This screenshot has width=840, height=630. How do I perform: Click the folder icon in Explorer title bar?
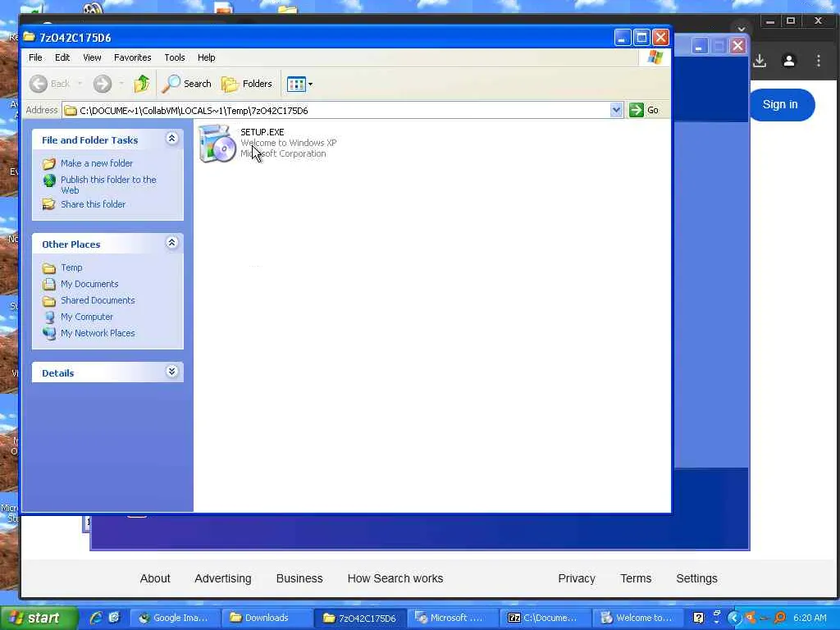[x=29, y=37]
